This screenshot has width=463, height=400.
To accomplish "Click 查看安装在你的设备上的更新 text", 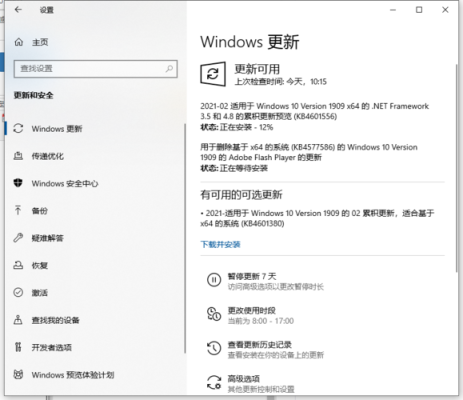I will coord(276,355).
